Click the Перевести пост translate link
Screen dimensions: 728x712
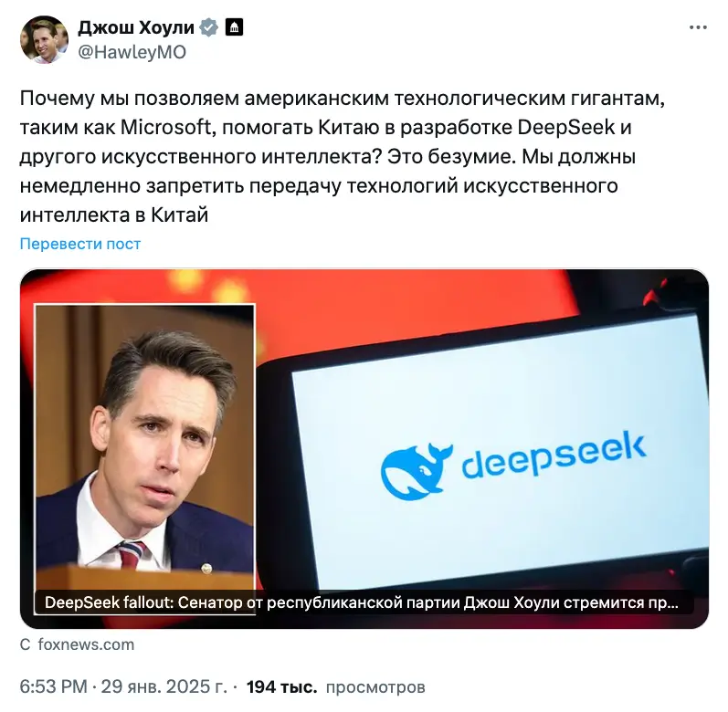point(80,244)
